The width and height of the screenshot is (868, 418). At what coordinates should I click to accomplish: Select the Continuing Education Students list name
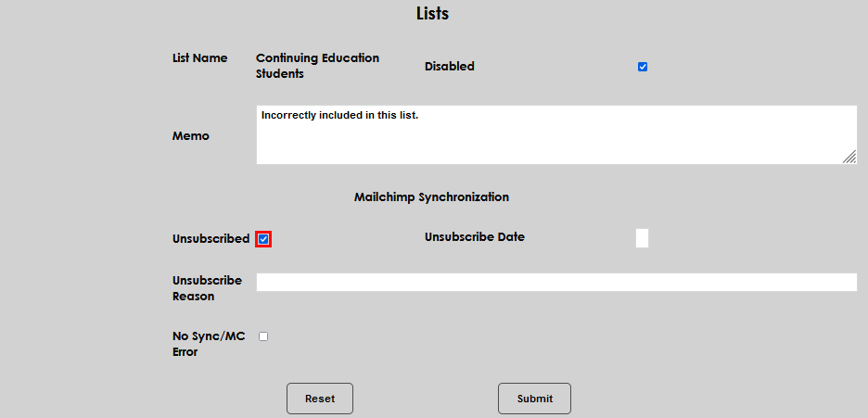pyautogui.click(x=317, y=66)
